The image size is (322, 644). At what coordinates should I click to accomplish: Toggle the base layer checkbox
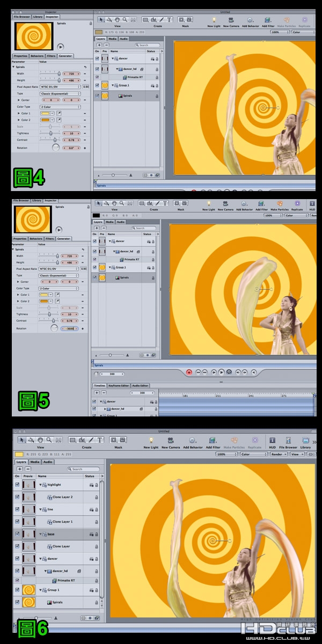coord(17,534)
